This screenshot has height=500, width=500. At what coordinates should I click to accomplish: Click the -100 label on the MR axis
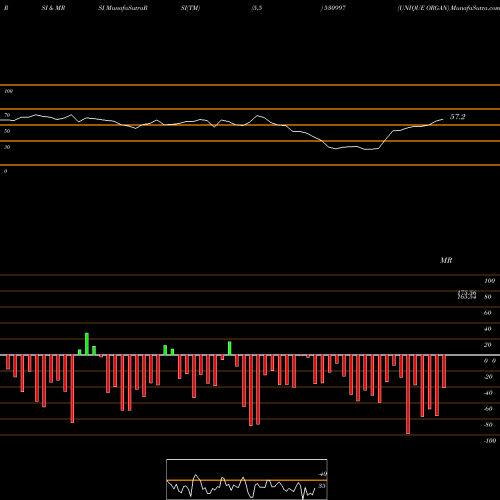(490, 441)
